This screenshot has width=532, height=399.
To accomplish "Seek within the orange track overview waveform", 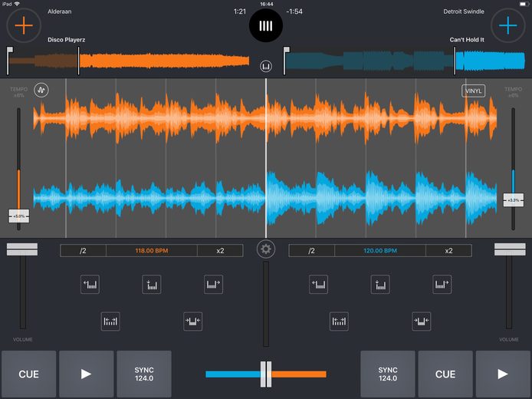I will 129,61.
